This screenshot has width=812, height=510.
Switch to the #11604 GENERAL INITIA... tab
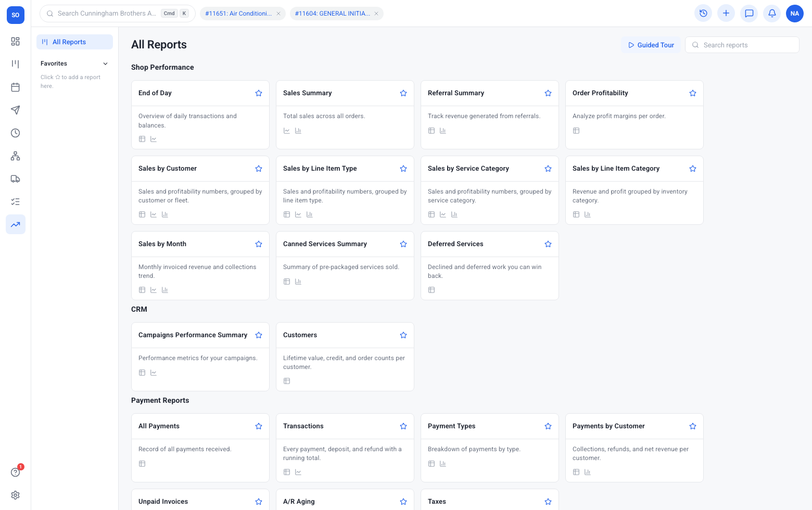pyautogui.click(x=333, y=14)
